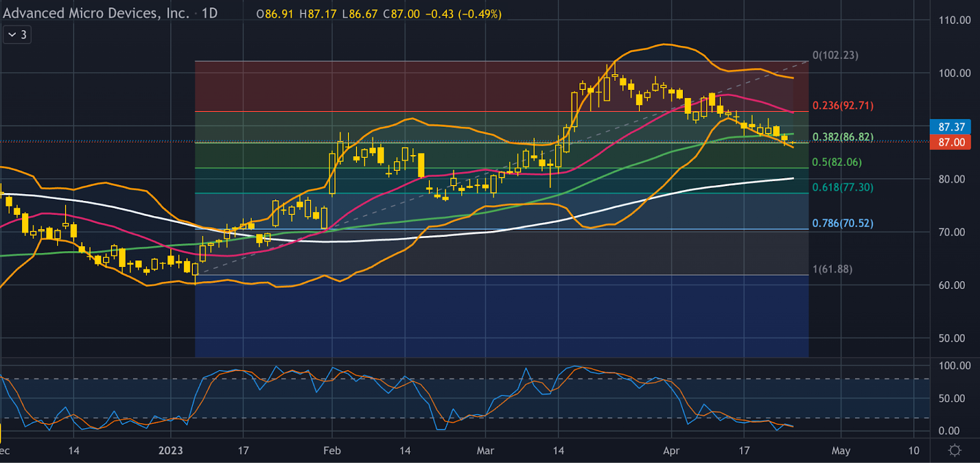
Task: Click the H87.17 high price value
Action: [318, 13]
